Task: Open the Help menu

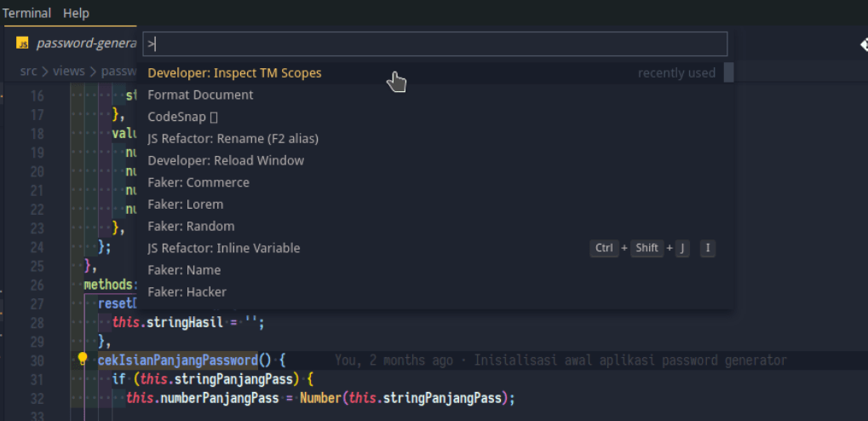Action: (x=76, y=13)
